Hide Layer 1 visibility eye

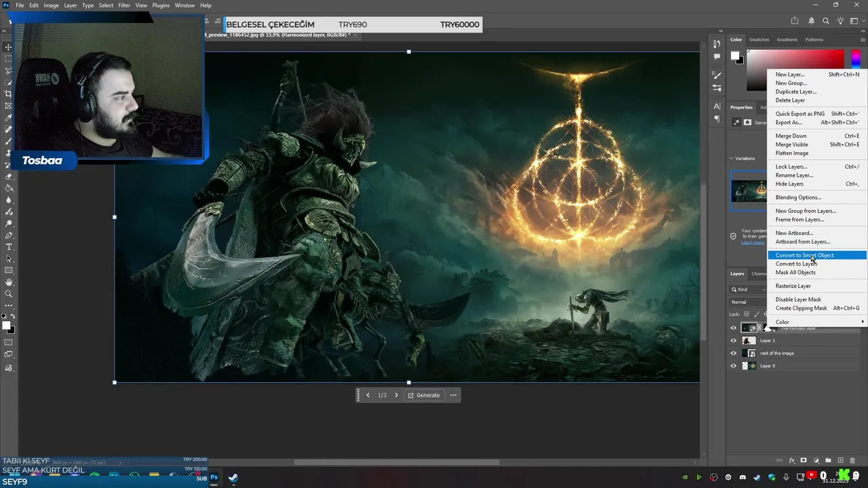[x=733, y=341]
